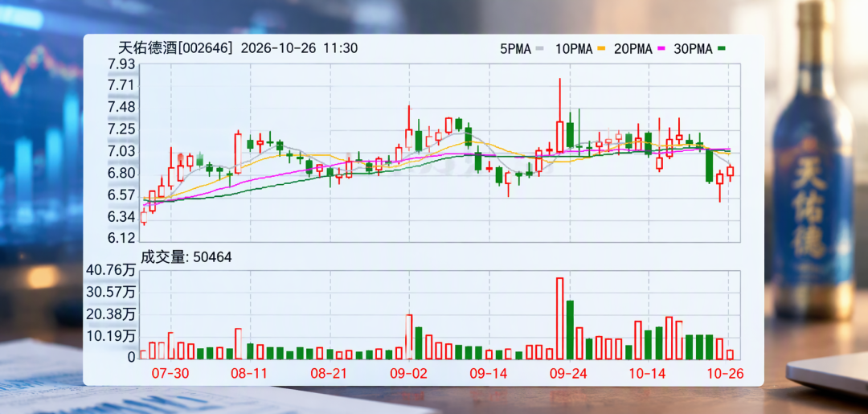The width and height of the screenshot is (868, 414).
Task: Click the last red volume bar at 10-26
Action: click(x=730, y=355)
